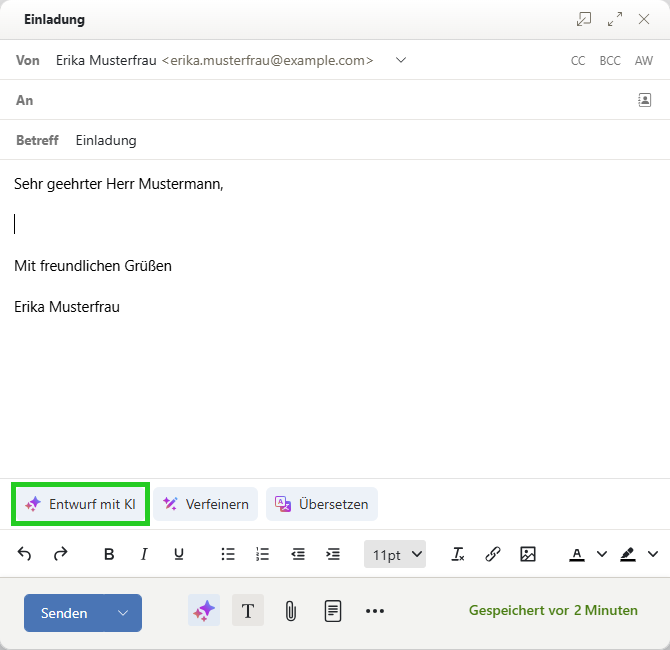
Task: Increase the paragraph indent
Action: pos(332,554)
